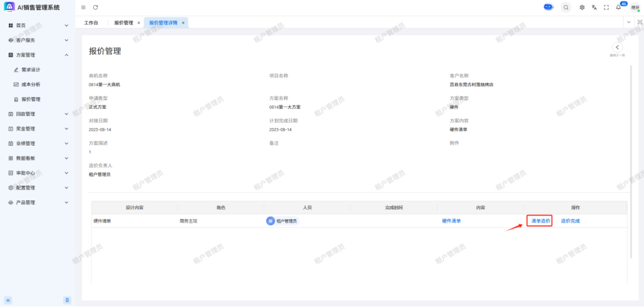Expand the 客户服务 sidebar menu

click(x=38, y=40)
